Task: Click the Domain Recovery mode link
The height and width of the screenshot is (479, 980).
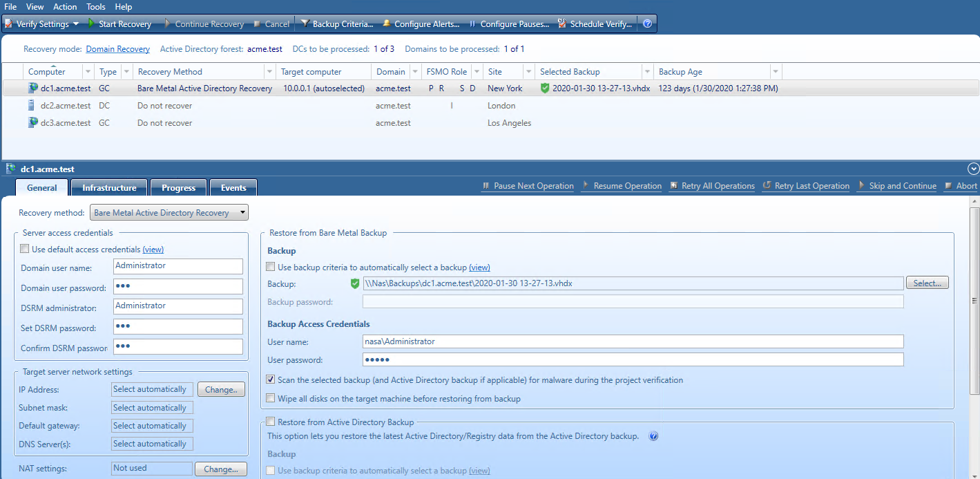Action: 118,49
